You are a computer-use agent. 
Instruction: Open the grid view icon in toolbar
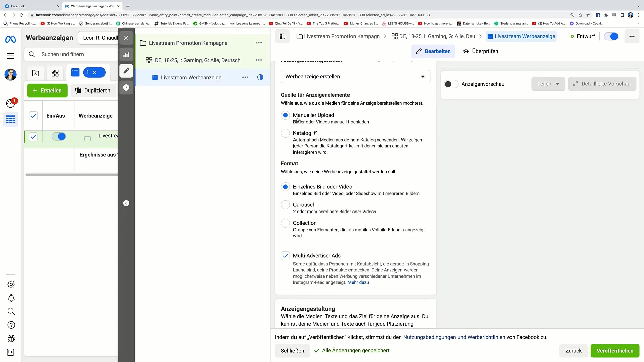(55, 72)
